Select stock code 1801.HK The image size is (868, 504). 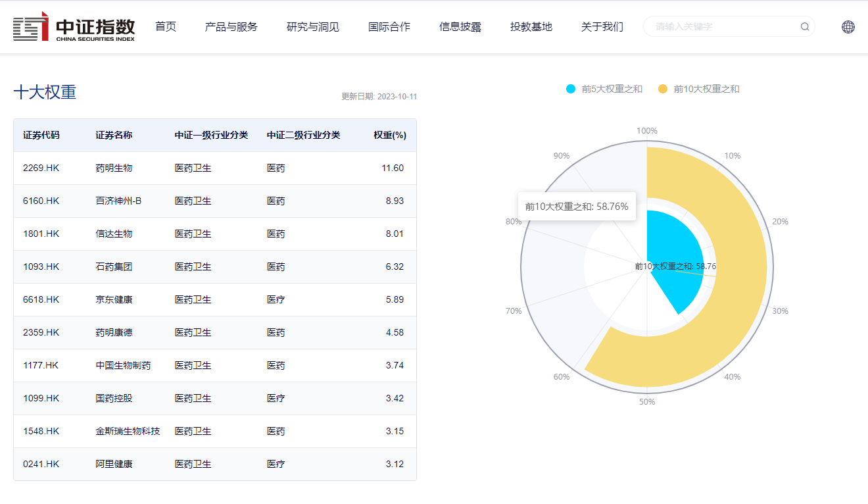pyautogui.click(x=41, y=234)
